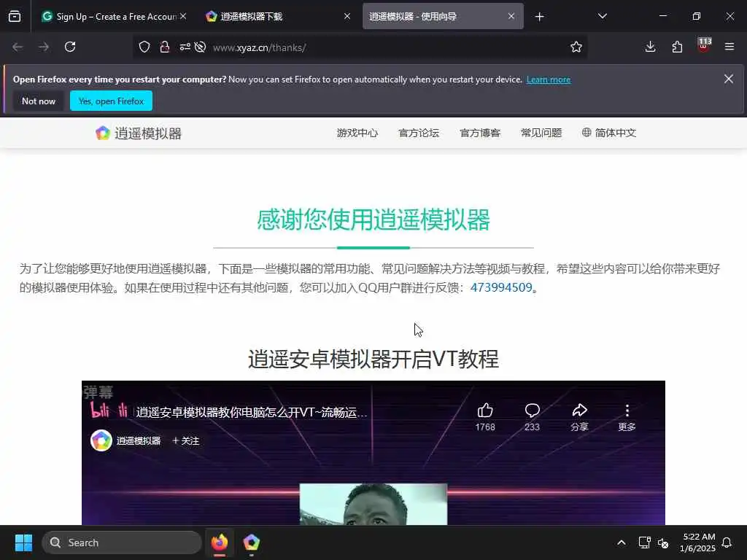The width and height of the screenshot is (747, 560).
Task: Open the Firefox downloads panel
Action: [x=650, y=47]
